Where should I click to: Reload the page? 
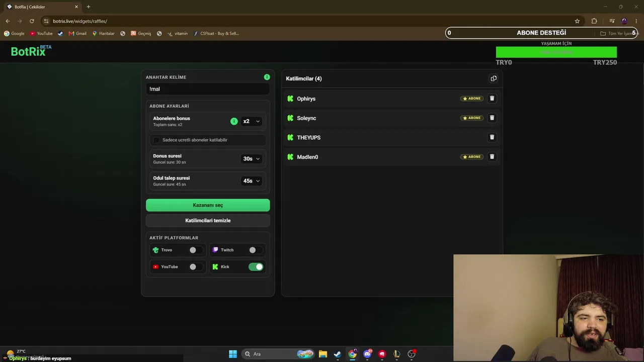pos(32,21)
